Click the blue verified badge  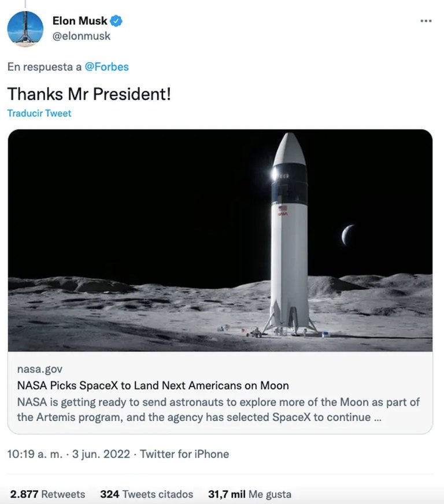[117, 21]
